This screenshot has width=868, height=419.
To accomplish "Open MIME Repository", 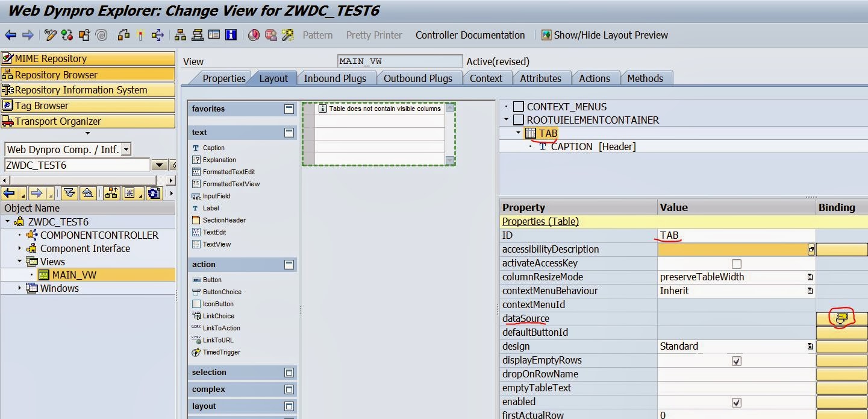I will click(x=88, y=58).
